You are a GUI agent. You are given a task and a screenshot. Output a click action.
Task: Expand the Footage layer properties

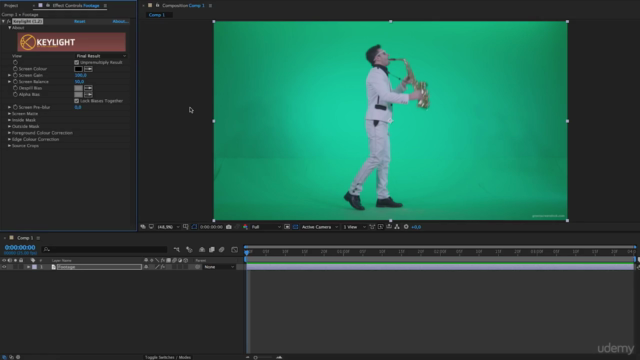pyautogui.click(x=28, y=267)
